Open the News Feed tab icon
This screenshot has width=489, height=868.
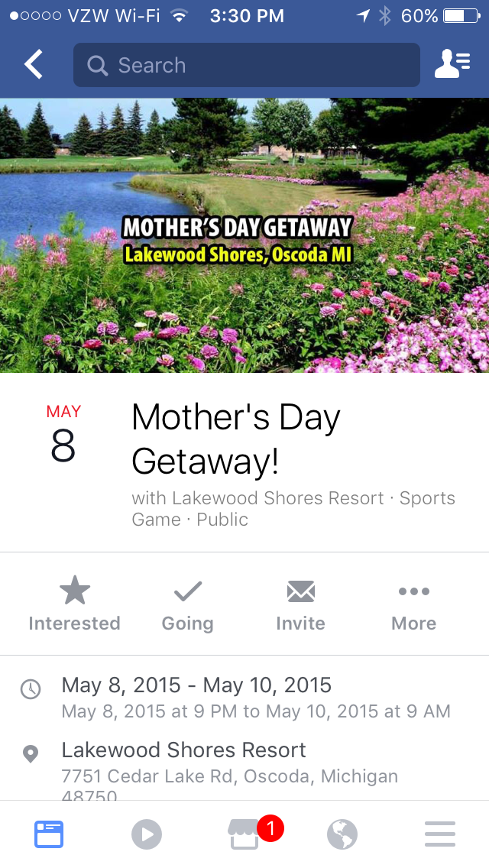point(50,834)
